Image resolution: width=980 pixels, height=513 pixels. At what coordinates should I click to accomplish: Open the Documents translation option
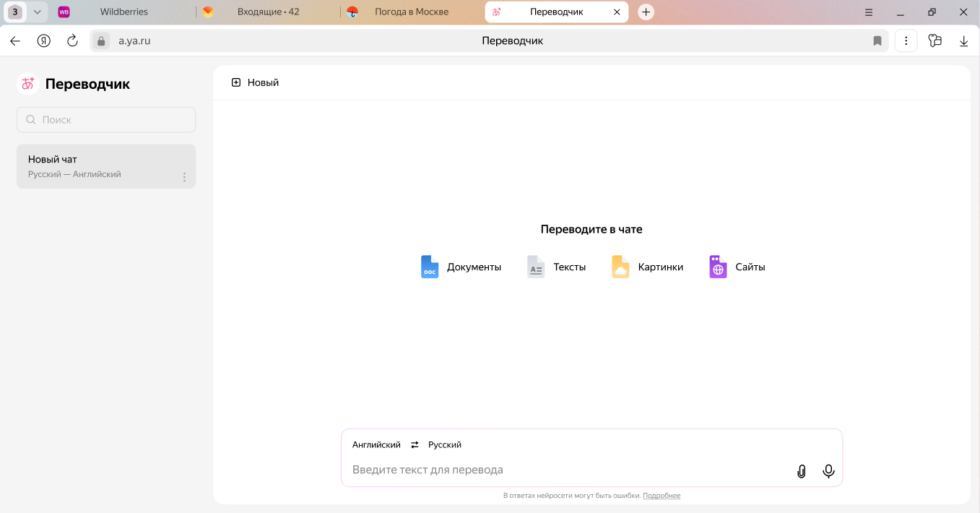tap(461, 267)
